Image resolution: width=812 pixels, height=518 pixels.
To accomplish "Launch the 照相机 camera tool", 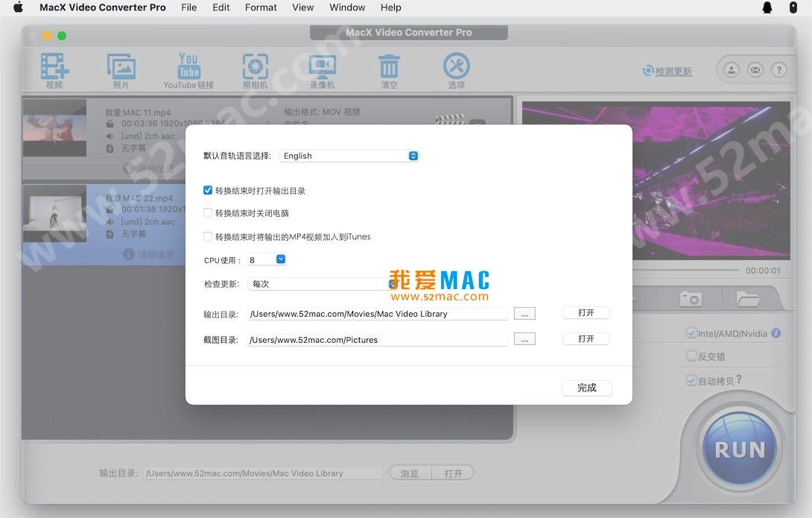I will (x=256, y=66).
